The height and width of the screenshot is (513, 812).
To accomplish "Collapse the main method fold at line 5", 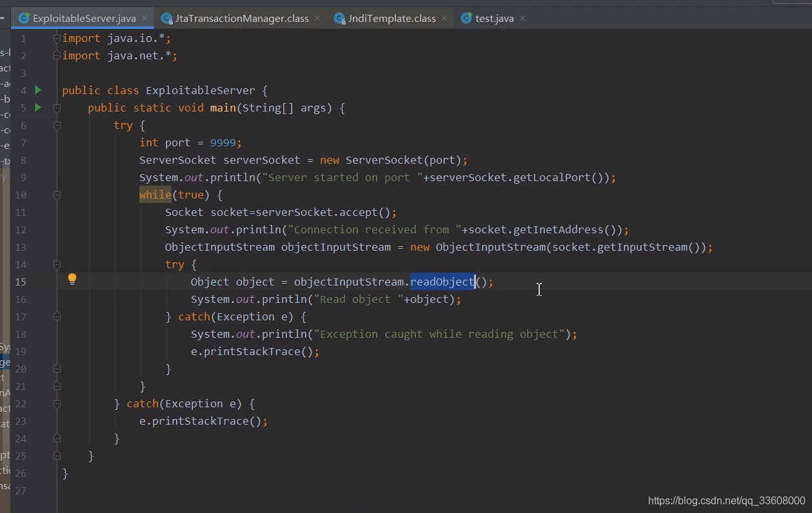I will [x=57, y=108].
